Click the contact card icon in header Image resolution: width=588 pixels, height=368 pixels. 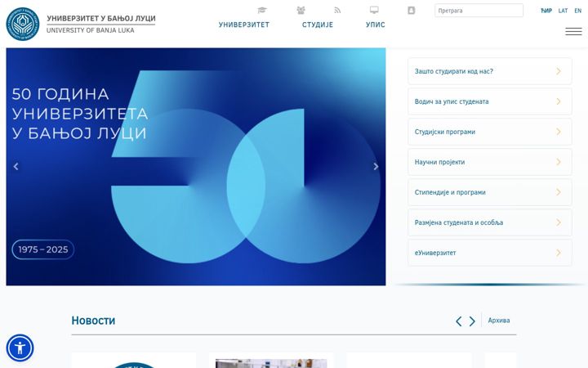click(x=412, y=11)
